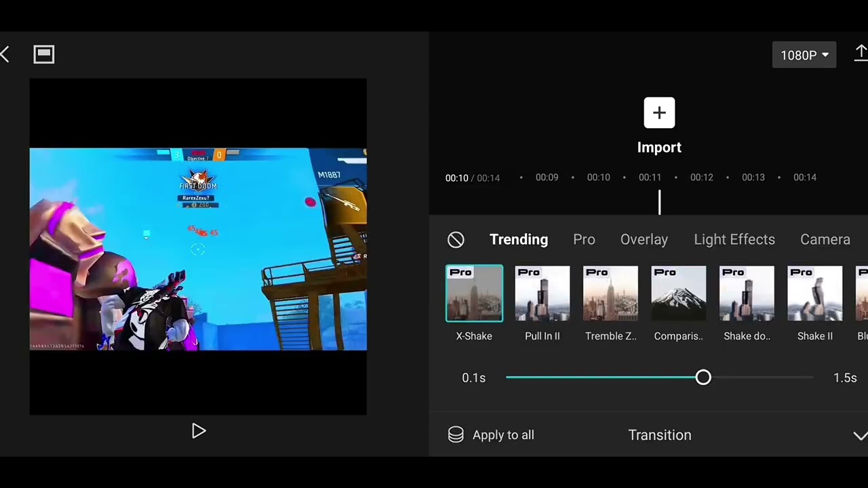The height and width of the screenshot is (488, 868).
Task: Choose the Comparis.. mountain transition
Action: point(679,293)
